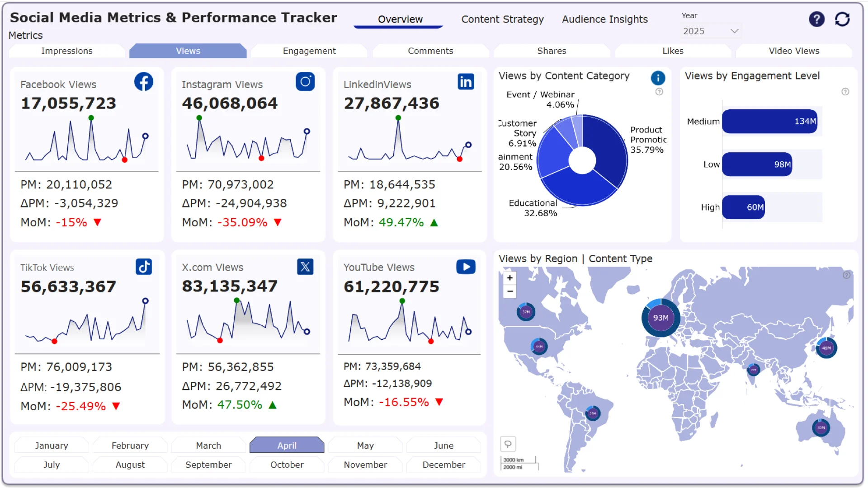This screenshot has width=868, height=488.
Task: Click the X.com logo icon
Action: click(305, 267)
